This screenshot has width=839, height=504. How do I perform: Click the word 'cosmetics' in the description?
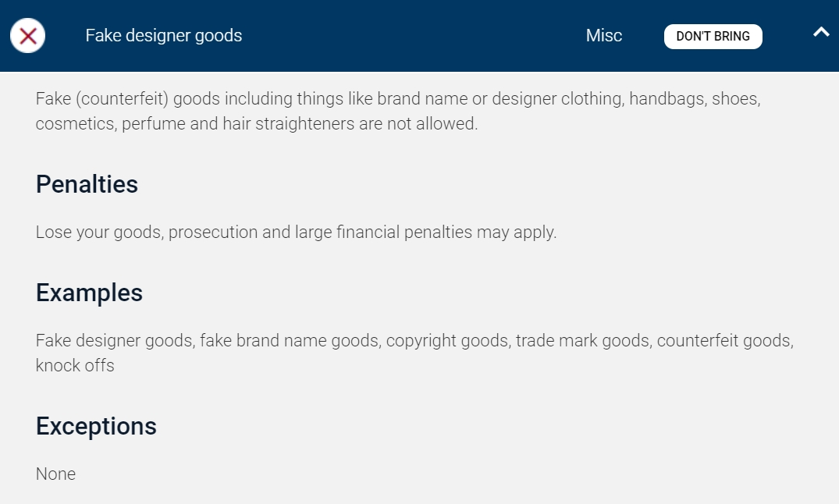(73, 124)
